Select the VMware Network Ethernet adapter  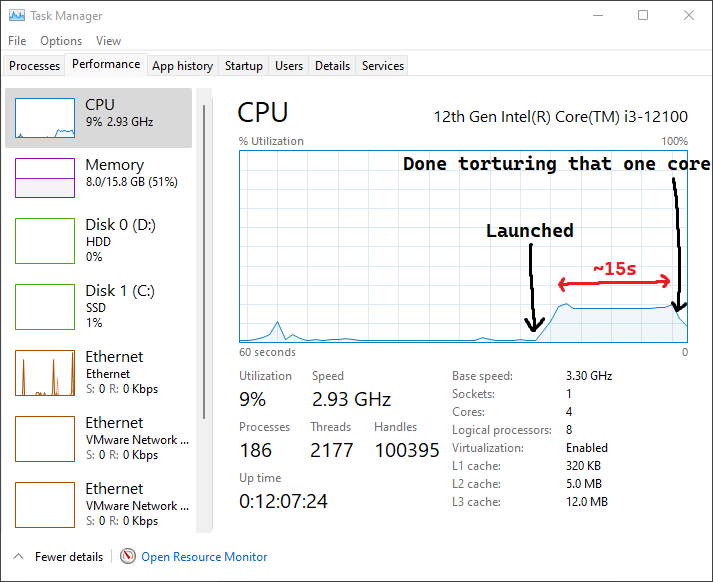tap(45, 438)
